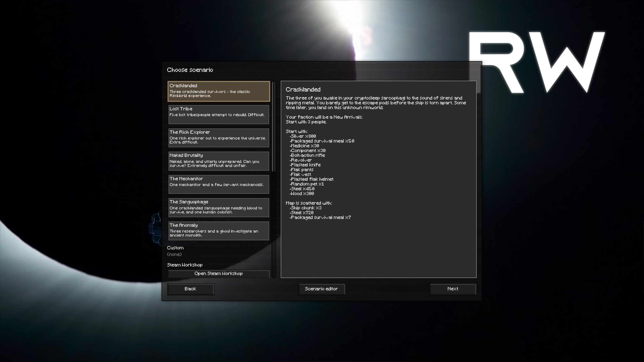This screenshot has height=362, width=644.
Task: Click the 'Map is scattered with:' label
Action: pos(309,203)
